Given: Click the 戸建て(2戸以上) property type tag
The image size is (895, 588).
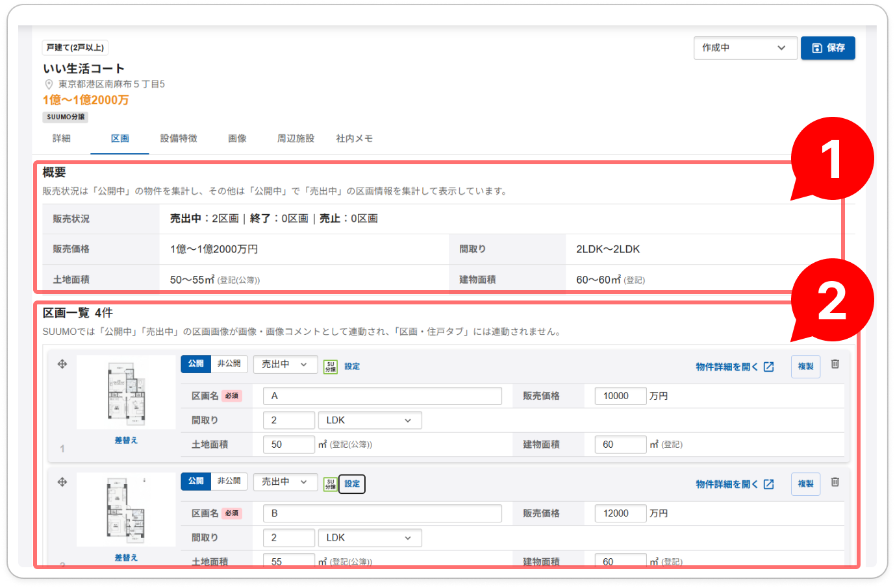Looking at the screenshot, I should [x=75, y=47].
